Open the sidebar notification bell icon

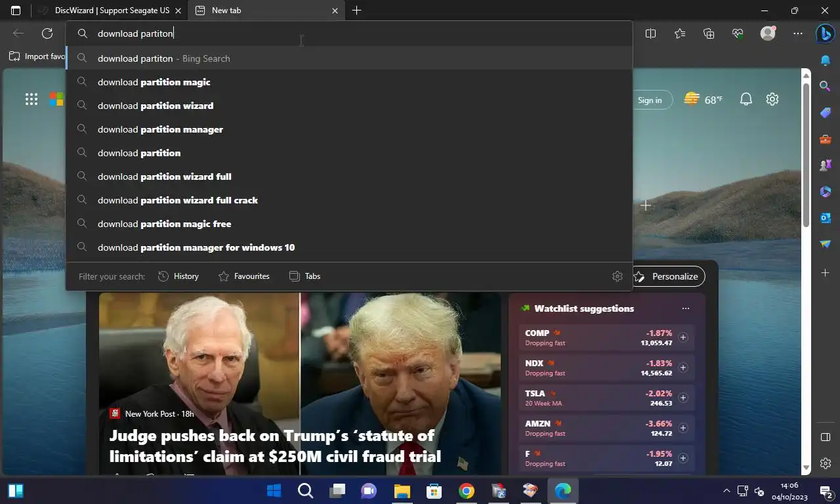[826, 60]
